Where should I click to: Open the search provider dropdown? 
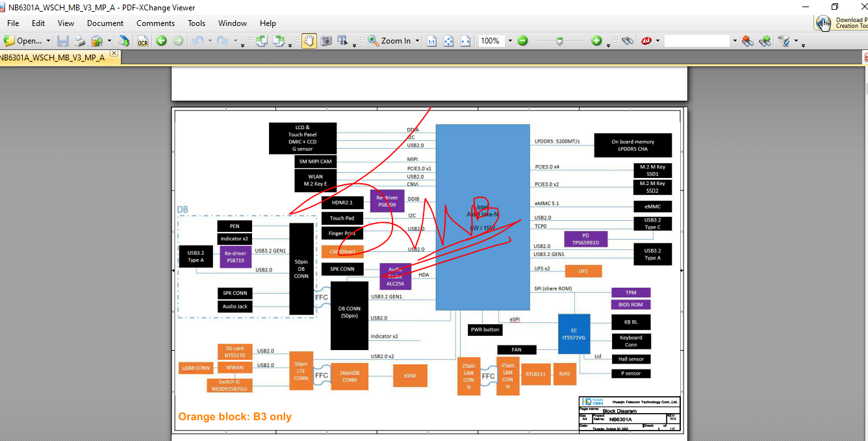(x=657, y=40)
